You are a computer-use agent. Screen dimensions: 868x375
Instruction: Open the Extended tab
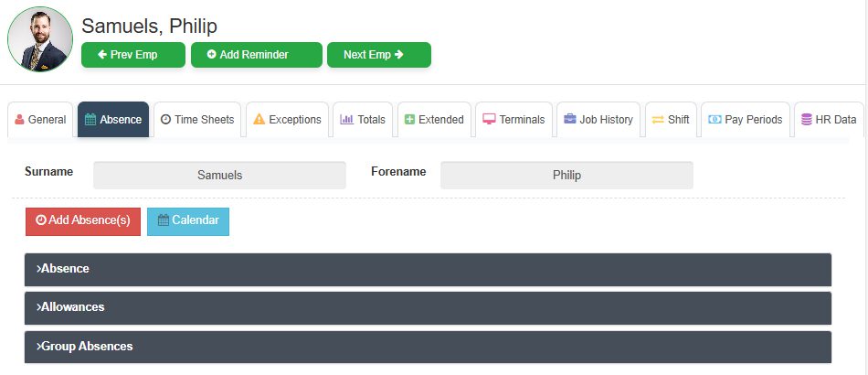[x=434, y=120]
